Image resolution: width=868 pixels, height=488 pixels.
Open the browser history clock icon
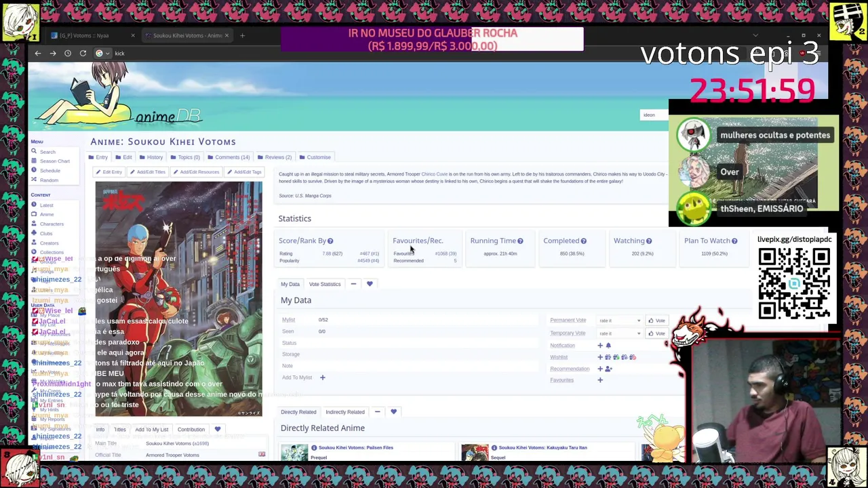point(68,53)
